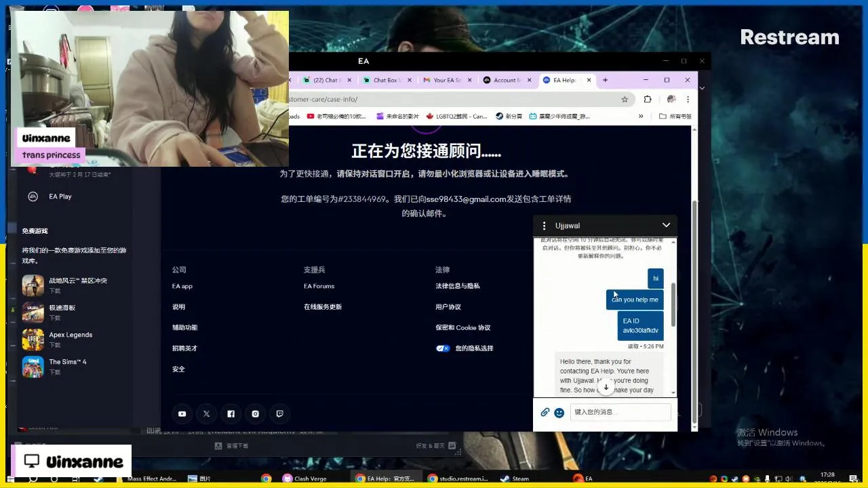Open the 招聘英才 footer link
The image size is (868, 488).
point(184,348)
